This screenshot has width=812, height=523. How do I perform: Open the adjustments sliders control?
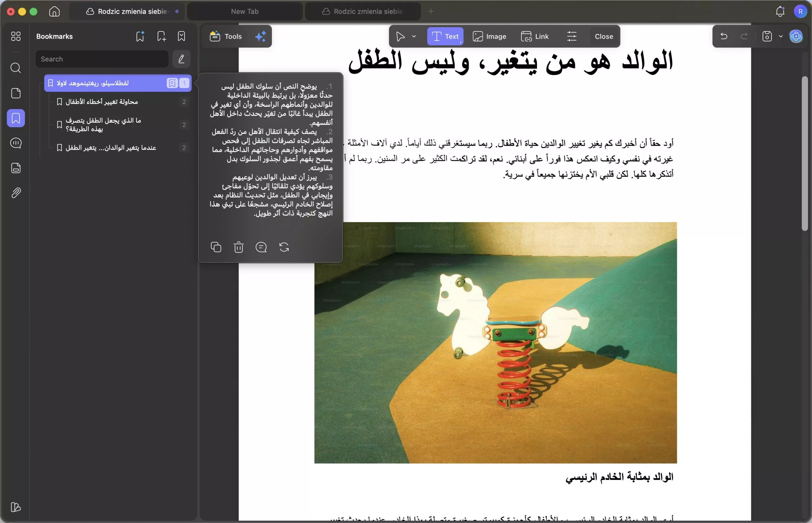[x=572, y=36]
